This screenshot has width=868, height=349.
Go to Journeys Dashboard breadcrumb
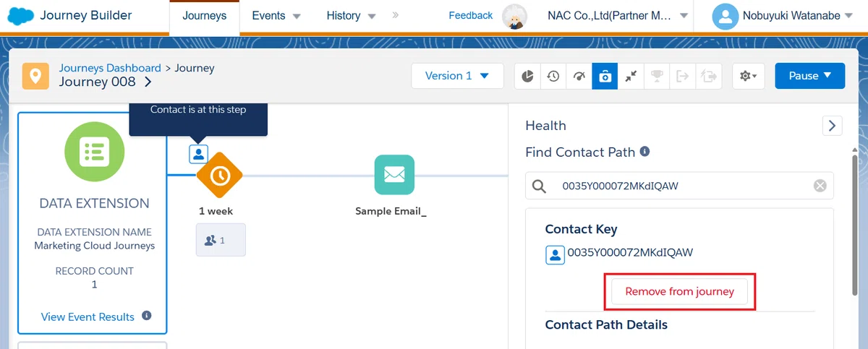[110, 68]
